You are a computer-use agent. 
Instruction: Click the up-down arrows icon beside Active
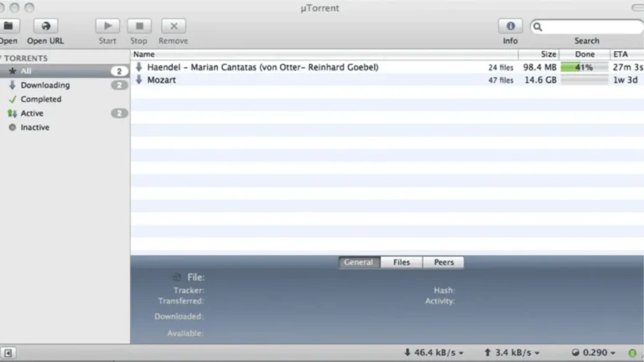(x=13, y=113)
